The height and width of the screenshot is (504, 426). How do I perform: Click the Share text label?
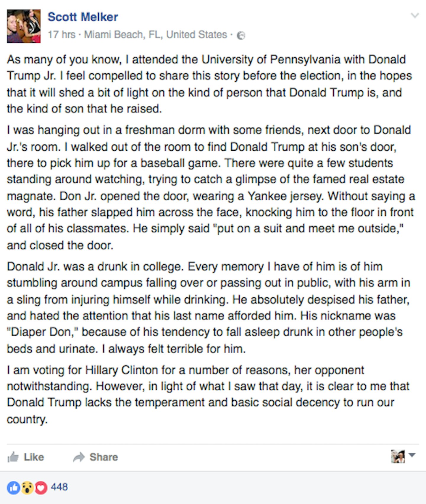click(104, 457)
